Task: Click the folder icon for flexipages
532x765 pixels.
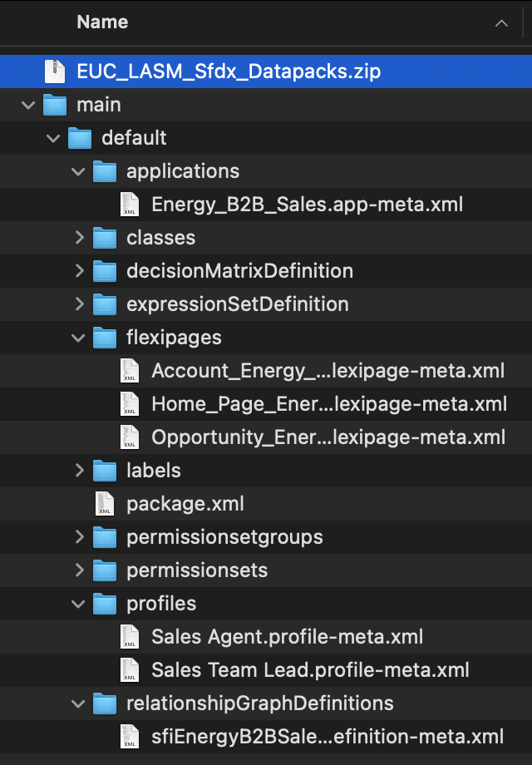Action: coord(105,338)
